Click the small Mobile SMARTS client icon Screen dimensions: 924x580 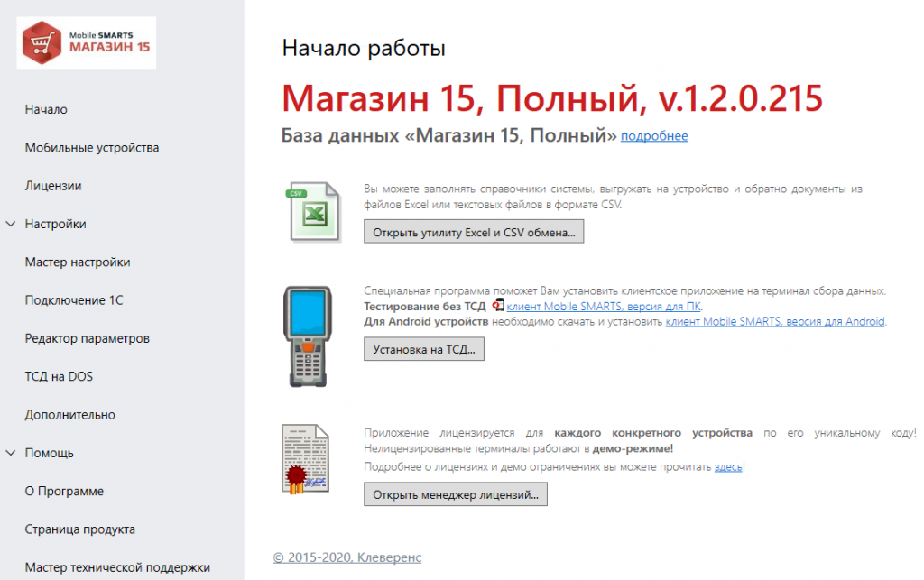[x=498, y=305]
